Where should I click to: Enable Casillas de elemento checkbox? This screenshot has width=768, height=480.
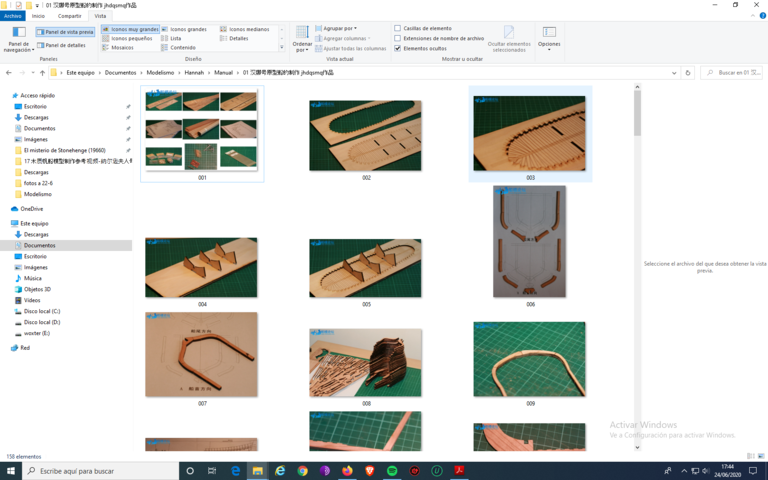tap(398, 28)
